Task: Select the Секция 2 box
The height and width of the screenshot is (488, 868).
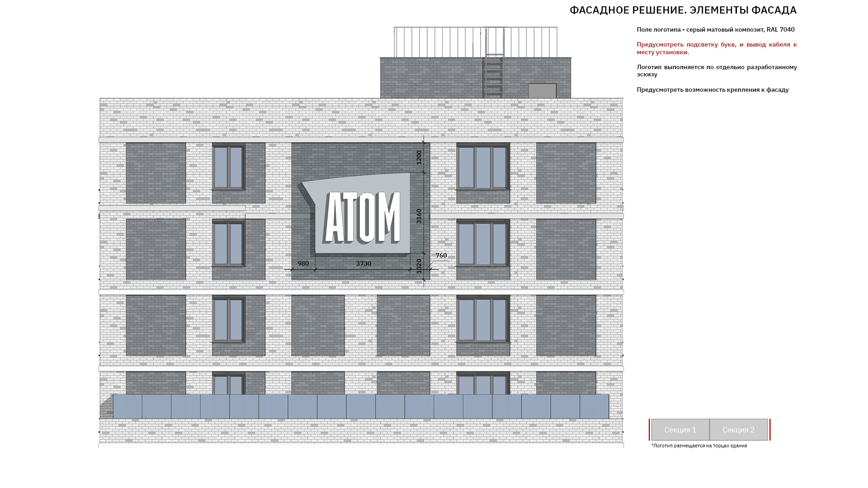Action: 738,430
